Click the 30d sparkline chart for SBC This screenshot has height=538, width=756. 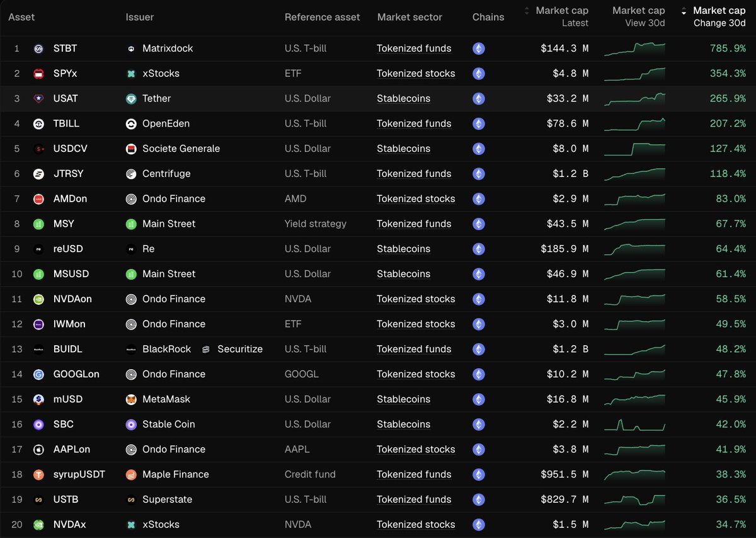click(x=634, y=425)
